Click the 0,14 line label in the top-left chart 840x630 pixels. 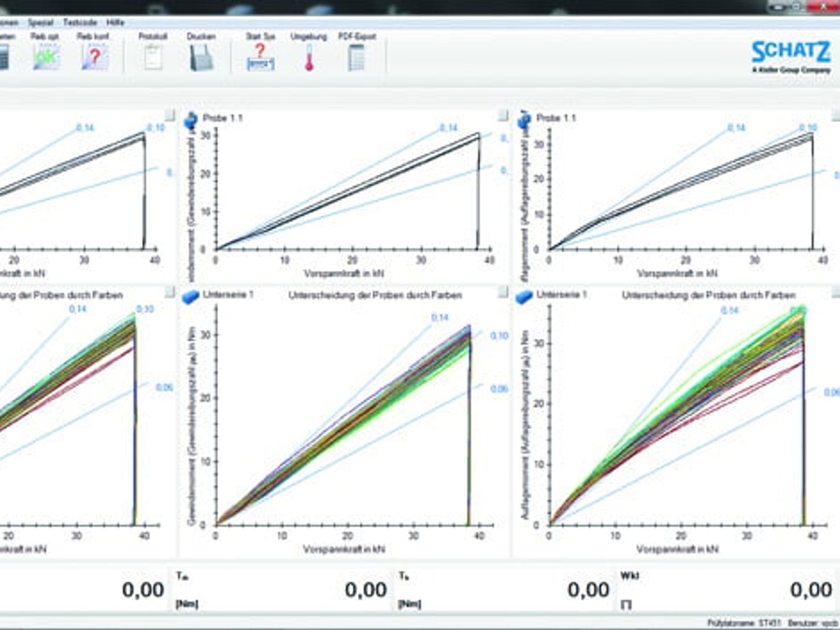coord(85,128)
